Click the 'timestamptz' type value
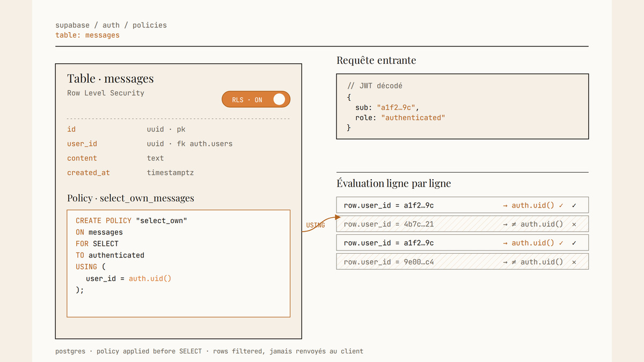This screenshot has height=362, width=644. point(170,173)
